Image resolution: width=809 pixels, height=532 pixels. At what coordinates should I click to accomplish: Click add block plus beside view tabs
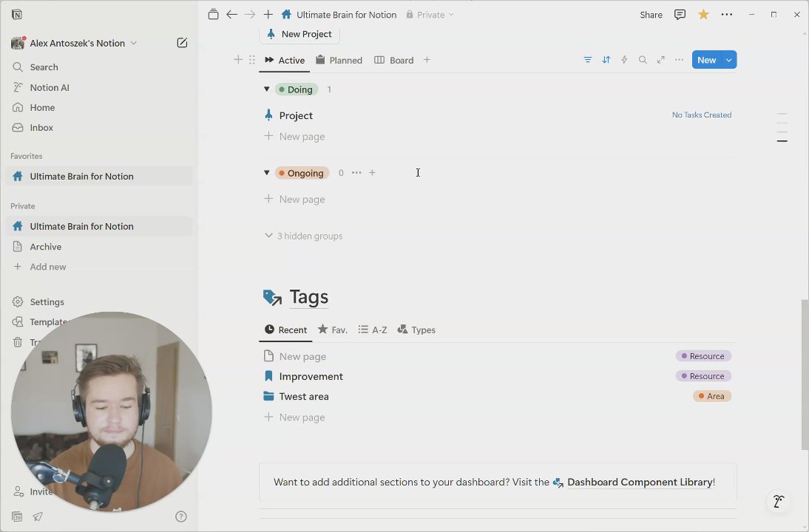point(238,60)
